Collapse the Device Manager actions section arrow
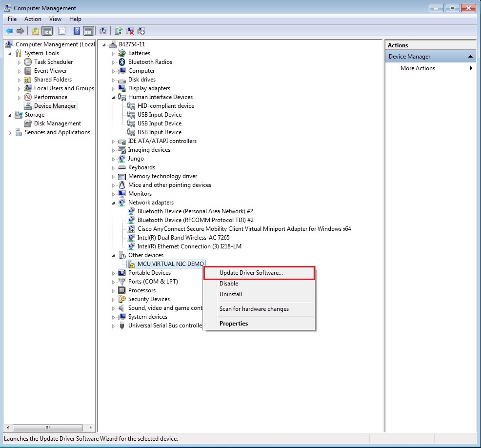 click(470, 57)
